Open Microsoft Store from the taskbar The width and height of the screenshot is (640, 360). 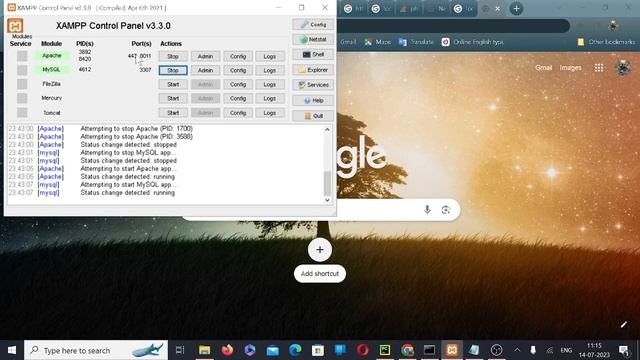tap(318, 350)
